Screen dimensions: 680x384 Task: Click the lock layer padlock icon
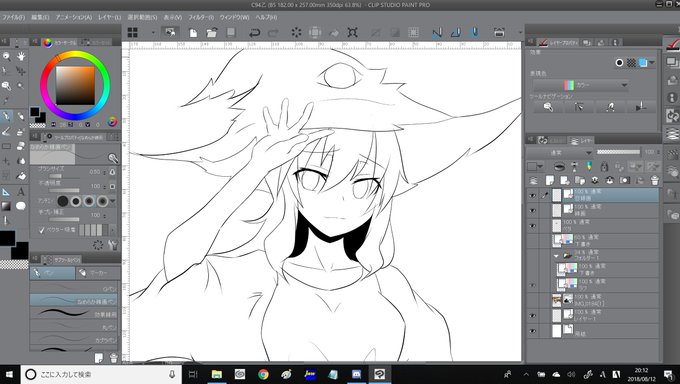click(x=604, y=166)
